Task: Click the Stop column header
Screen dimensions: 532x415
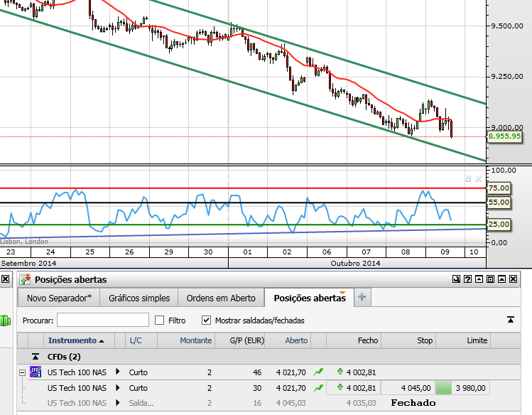Action: click(x=408, y=340)
